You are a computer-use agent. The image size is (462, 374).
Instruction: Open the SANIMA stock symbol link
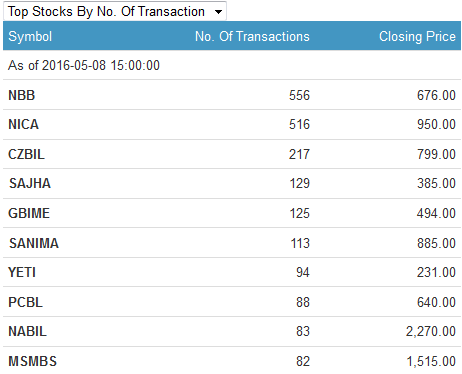(x=34, y=243)
